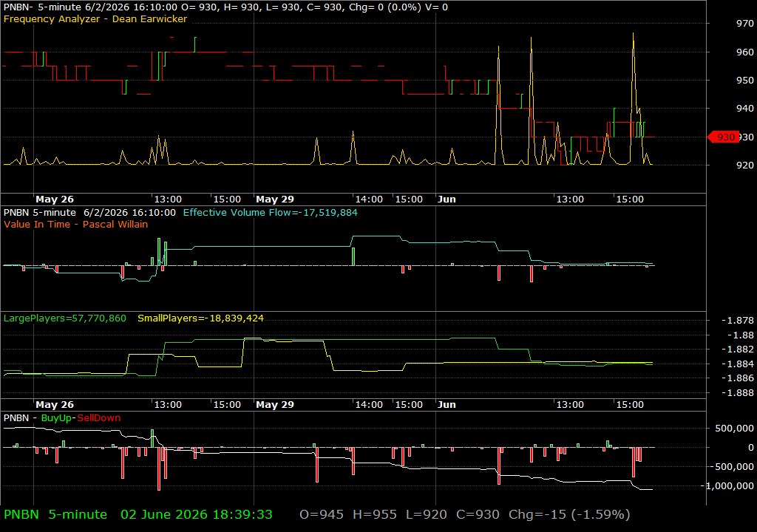Click the red 930 price marker

coord(723,137)
